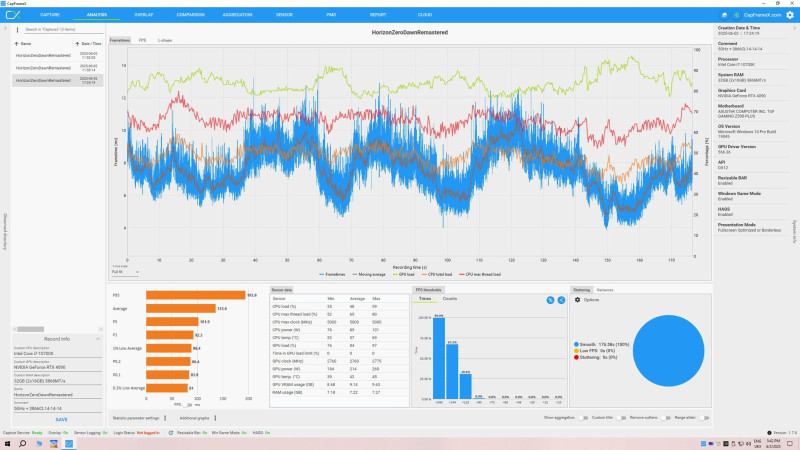Screen dimensions: 800x450
Task: Toggle CPU total load legend entry
Action: point(436,274)
